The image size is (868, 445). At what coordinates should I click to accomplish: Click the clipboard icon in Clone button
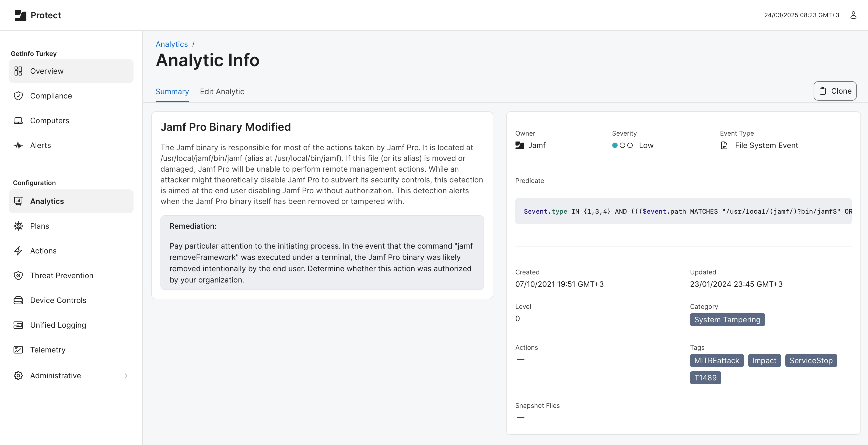[823, 91]
